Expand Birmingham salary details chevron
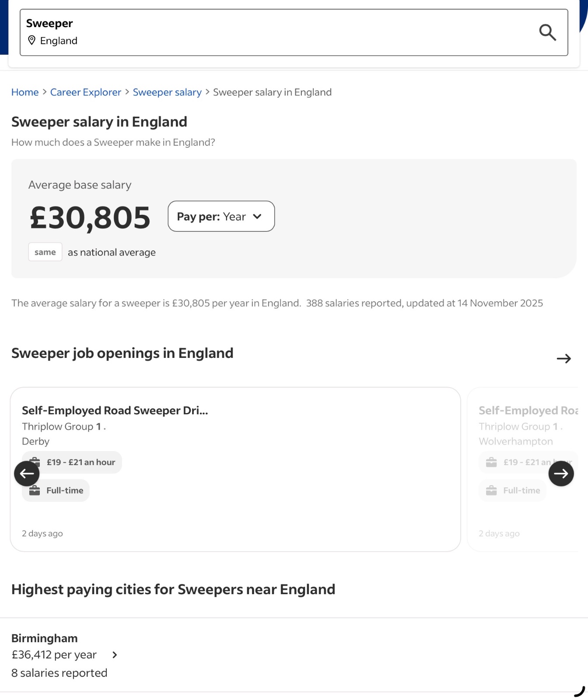The width and height of the screenshot is (588, 700). tap(115, 655)
